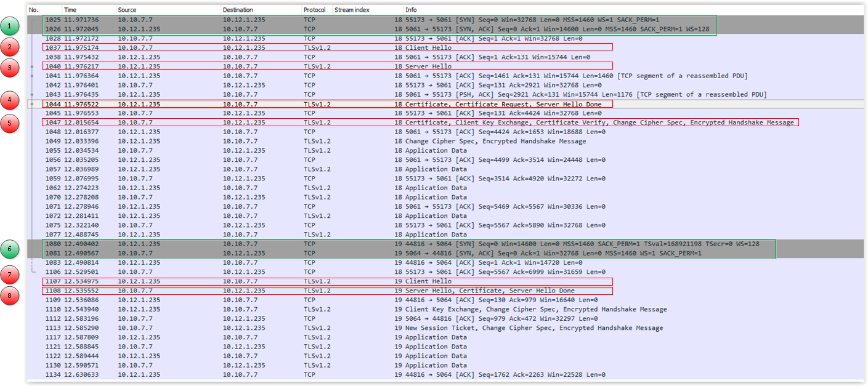Select packet 1077 Application Data row
The height and width of the screenshot is (386, 868).
click(445, 235)
